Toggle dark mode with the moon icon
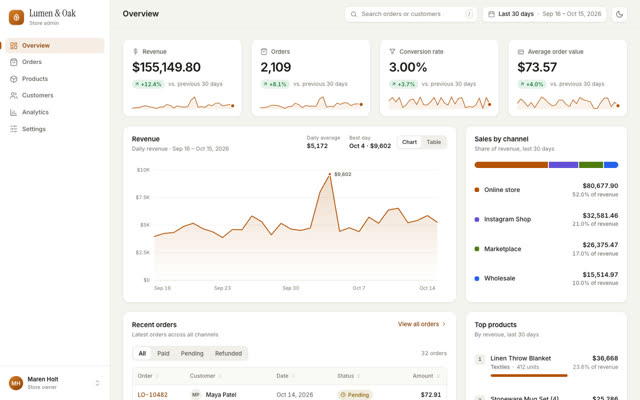The width and height of the screenshot is (640, 400). (x=619, y=14)
